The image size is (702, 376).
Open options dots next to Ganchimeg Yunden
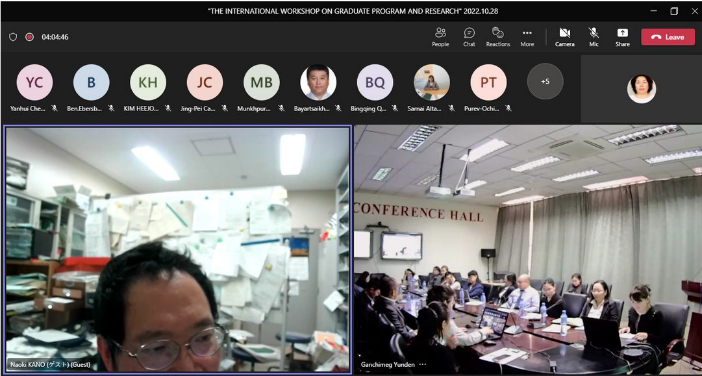(422, 365)
